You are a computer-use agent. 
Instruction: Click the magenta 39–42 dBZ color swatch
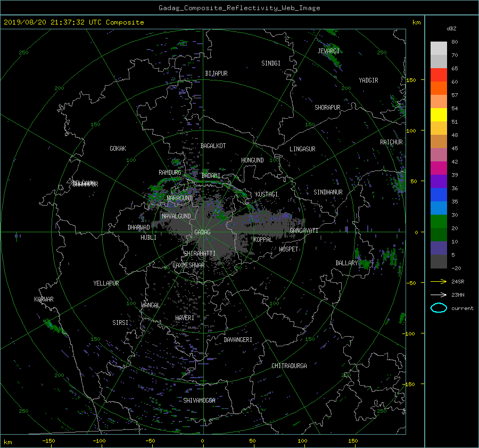coord(439,168)
